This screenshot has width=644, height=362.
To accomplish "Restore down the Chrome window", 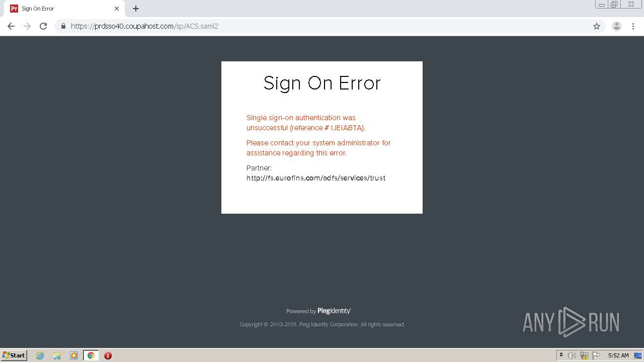I will point(614,4).
